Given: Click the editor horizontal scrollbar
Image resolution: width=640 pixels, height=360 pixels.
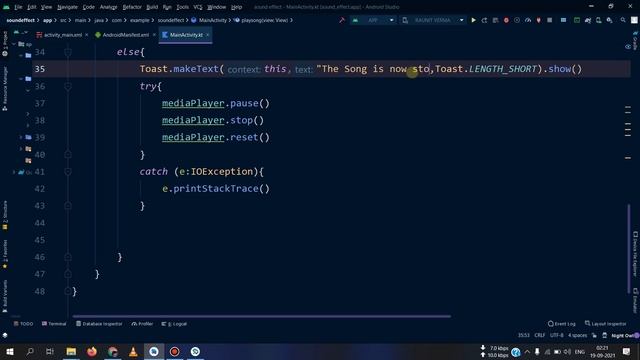Looking at the screenshot, I should [262, 316].
